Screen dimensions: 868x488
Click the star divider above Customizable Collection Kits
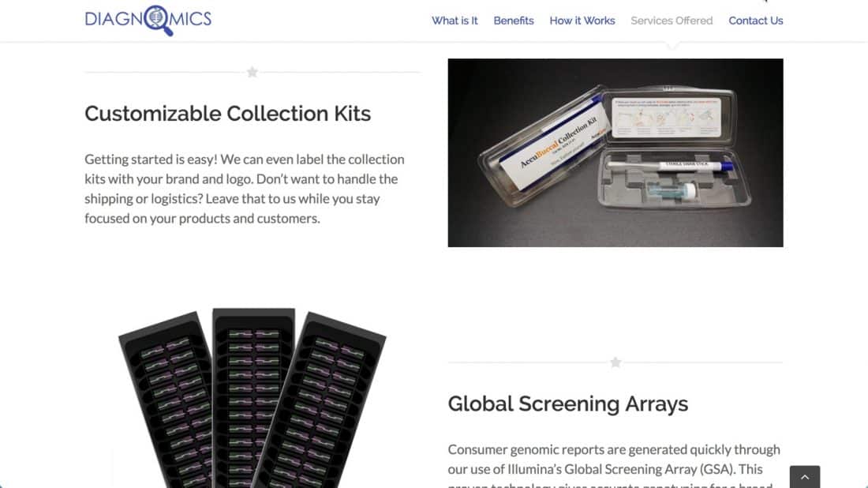tap(253, 72)
